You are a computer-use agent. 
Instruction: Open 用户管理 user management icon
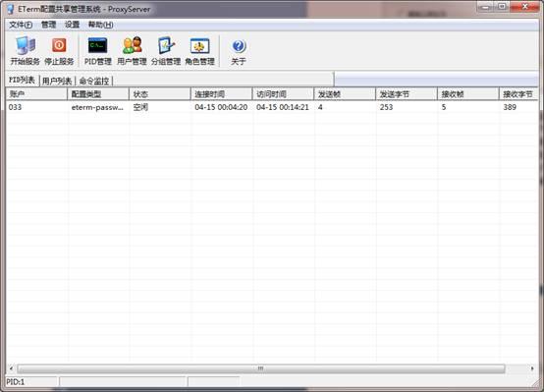[x=132, y=51]
